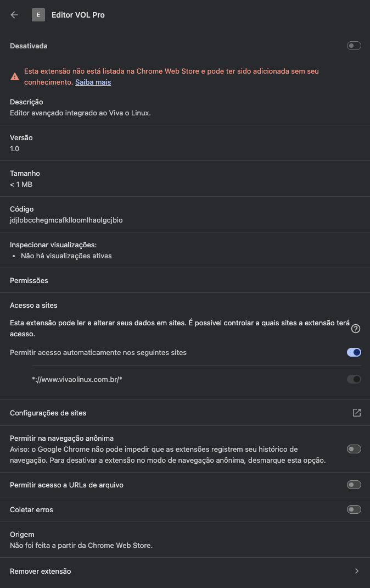The width and height of the screenshot is (370, 588).
Task: Toggle access to file URLs
Action: click(x=354, y=485)
